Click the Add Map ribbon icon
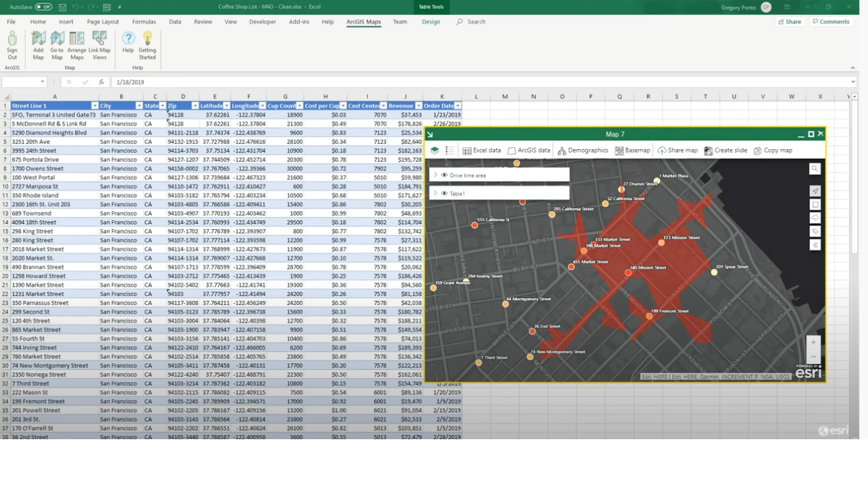Screen dimensions: 868x488 click(x=38, y=45)
